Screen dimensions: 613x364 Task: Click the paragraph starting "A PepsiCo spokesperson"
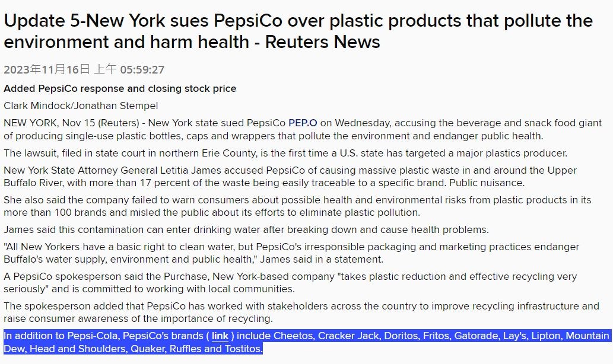tap(290, 283)
